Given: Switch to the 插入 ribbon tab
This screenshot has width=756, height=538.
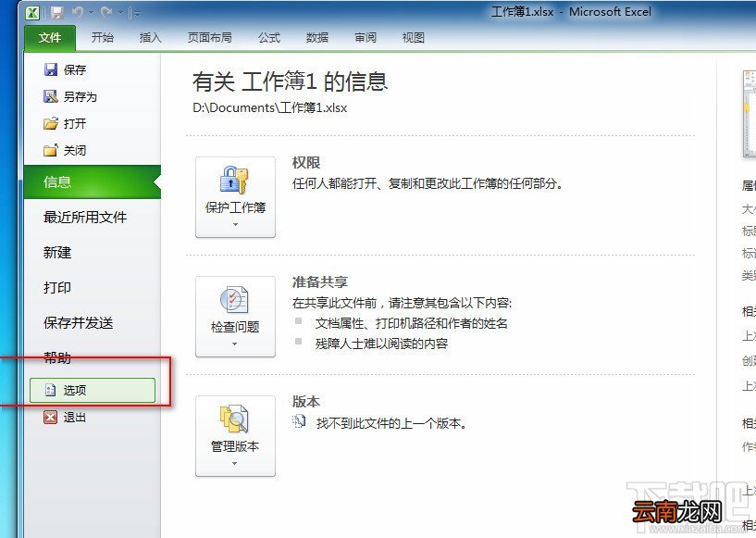Looking at the screenshot, I should pos(151,38).
